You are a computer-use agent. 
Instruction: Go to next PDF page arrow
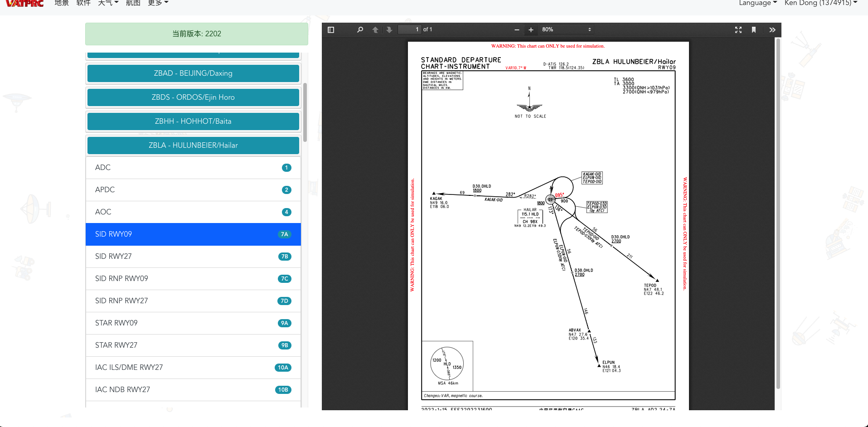click(x=389, y=30)
